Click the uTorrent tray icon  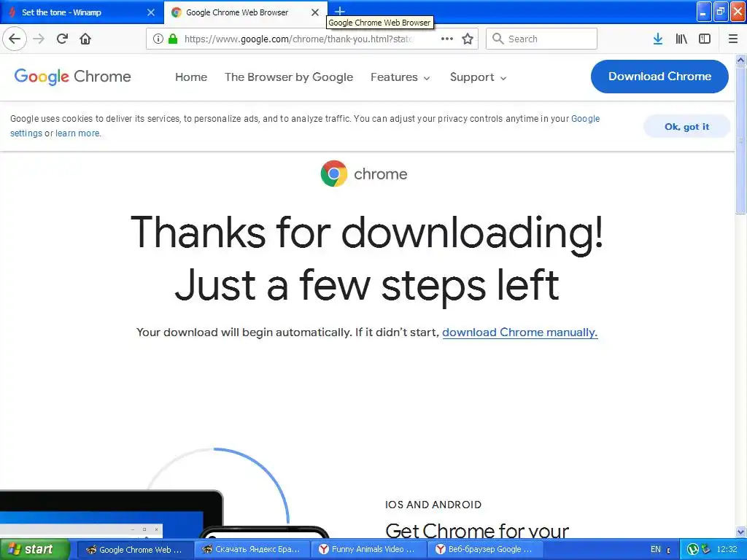(x=693, y=550)
